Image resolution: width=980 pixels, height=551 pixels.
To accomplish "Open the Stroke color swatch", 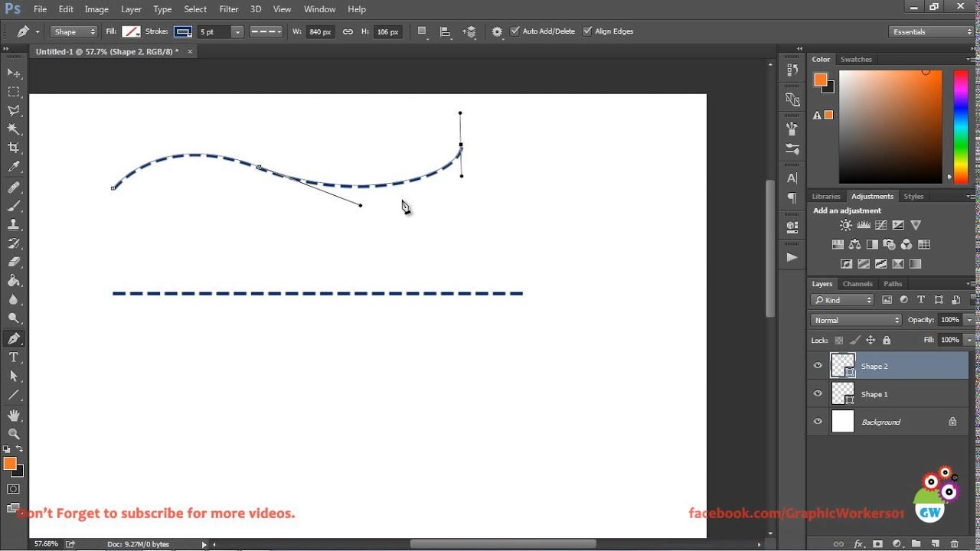I will click(x=182, y=31).
